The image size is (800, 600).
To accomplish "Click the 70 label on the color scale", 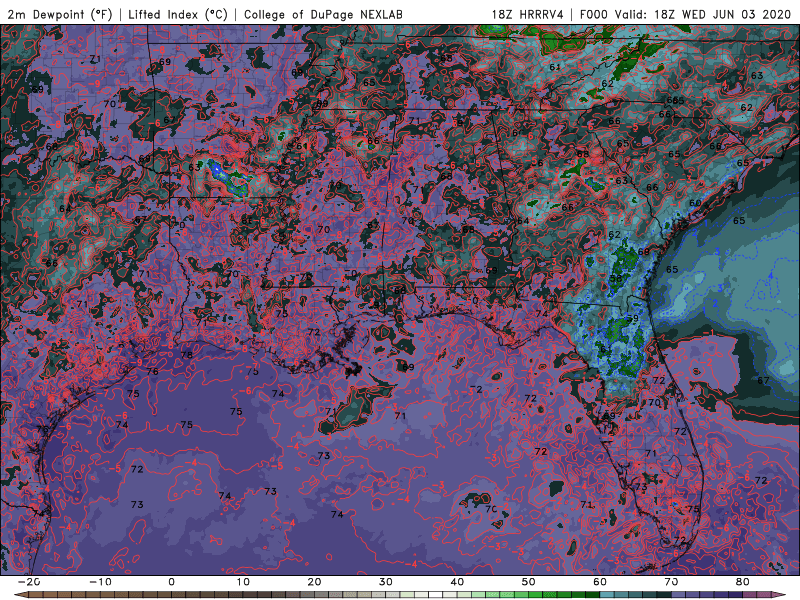I will pos(671,582).
